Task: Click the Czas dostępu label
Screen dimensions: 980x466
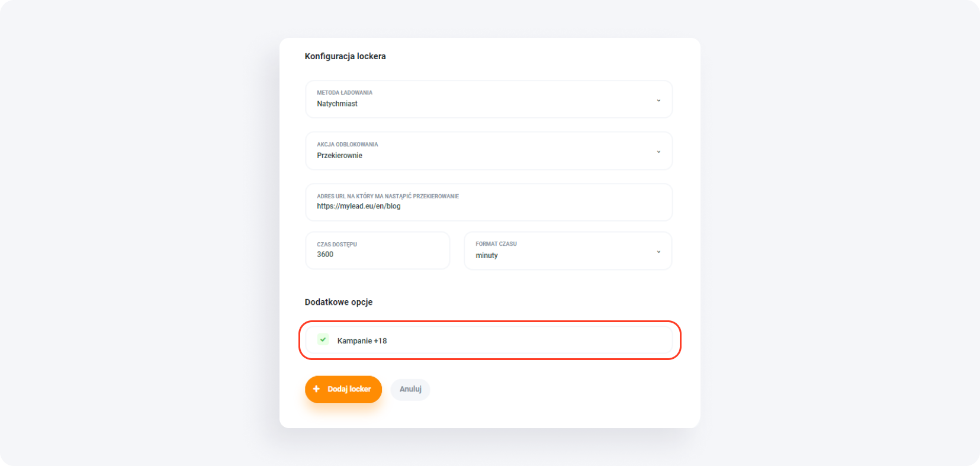Action: (337, 245)
